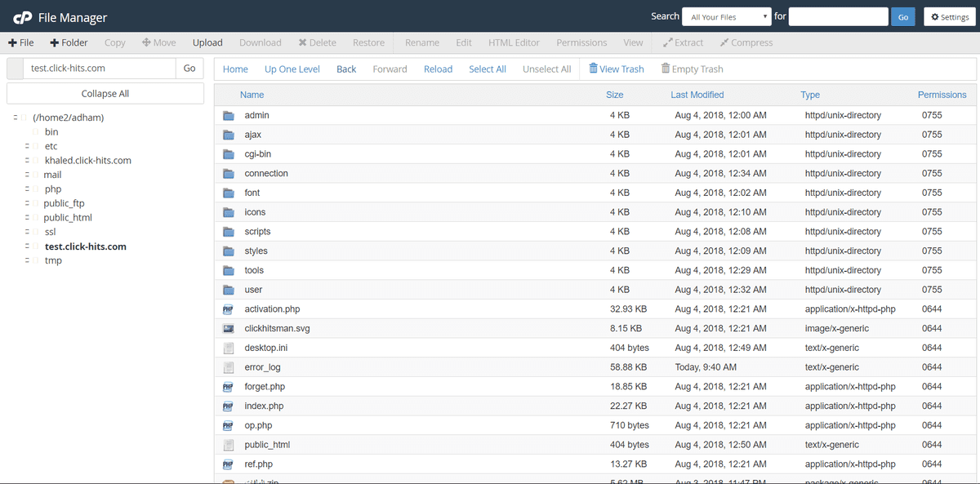Click the blue search Go button
The width and height of the screenshot is (980, 484).
[x=903, y=16]
